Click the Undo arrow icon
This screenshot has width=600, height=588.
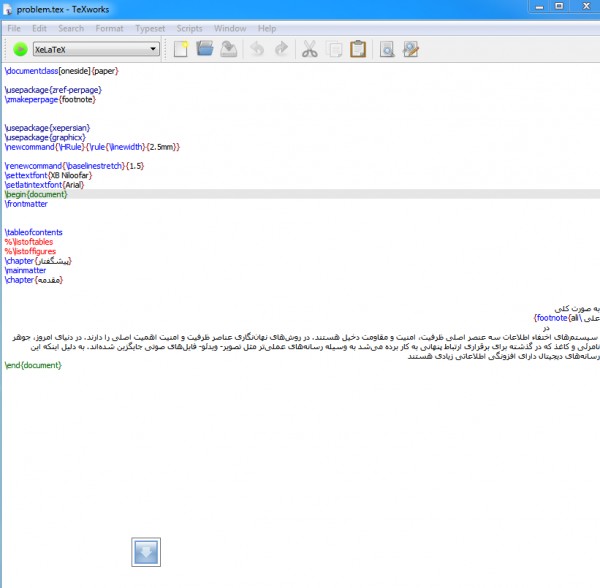[257, 49]
